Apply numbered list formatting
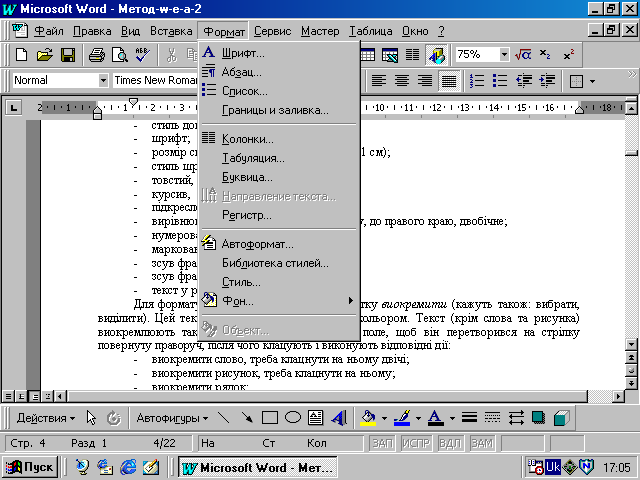Screen dimensions: 640x480 pos(477,80)
